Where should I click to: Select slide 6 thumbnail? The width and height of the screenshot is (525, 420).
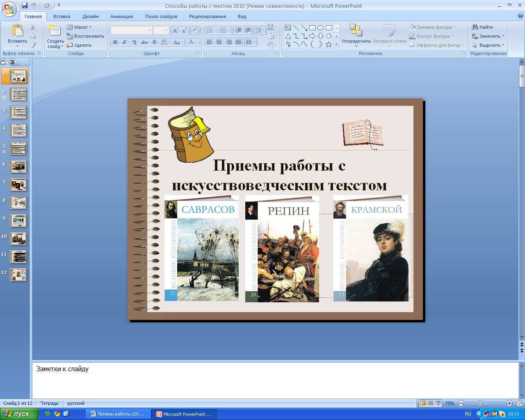tap(18, 167)
